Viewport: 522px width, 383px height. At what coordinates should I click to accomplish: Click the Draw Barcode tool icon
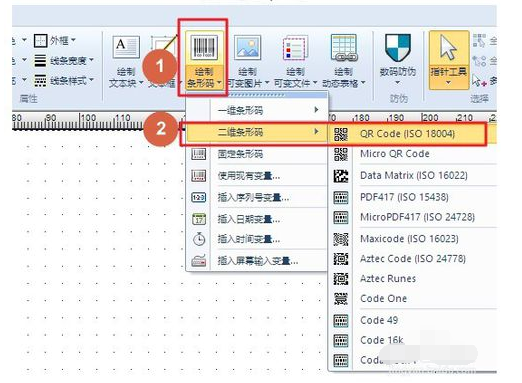pyautogui.click(x=204, y=49)
